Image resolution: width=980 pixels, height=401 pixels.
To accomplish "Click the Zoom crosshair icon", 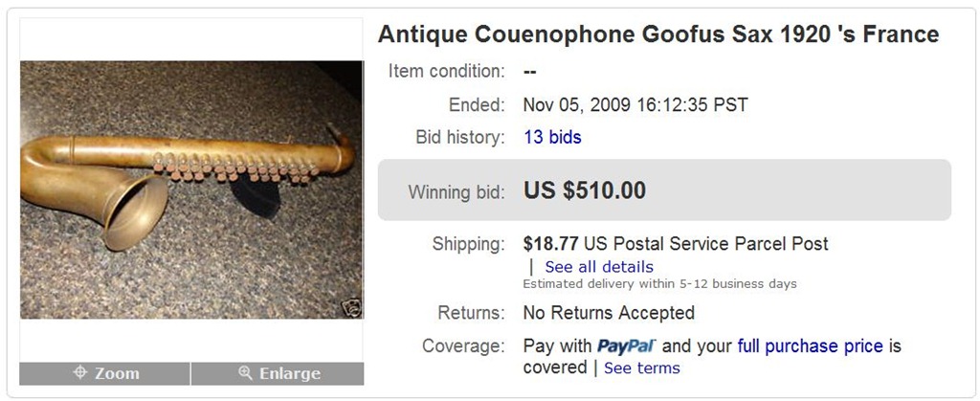I will pyautogui.click(x=81, y=373).
